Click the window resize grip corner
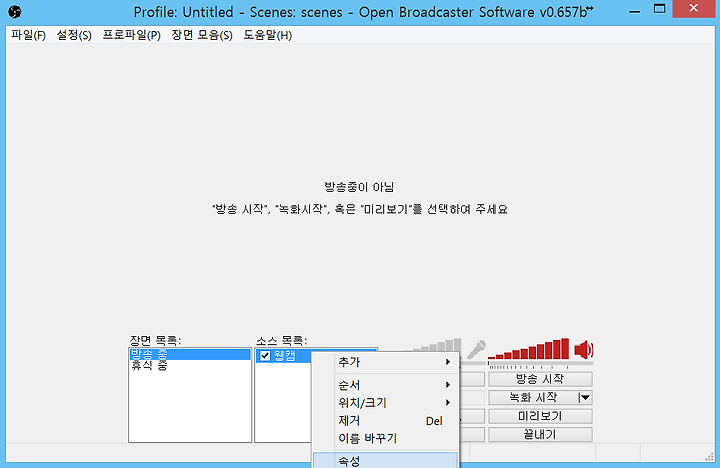The image size is (720, 468). click(x=709, y=456)
